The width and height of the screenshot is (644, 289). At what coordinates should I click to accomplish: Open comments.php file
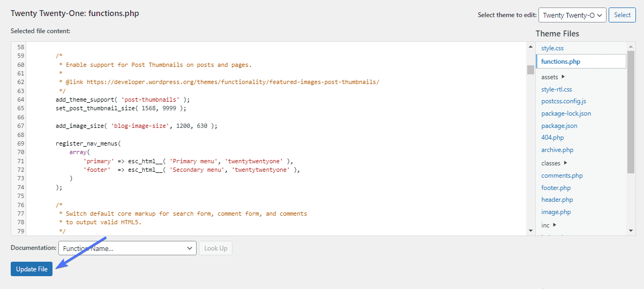coord(562,176)
